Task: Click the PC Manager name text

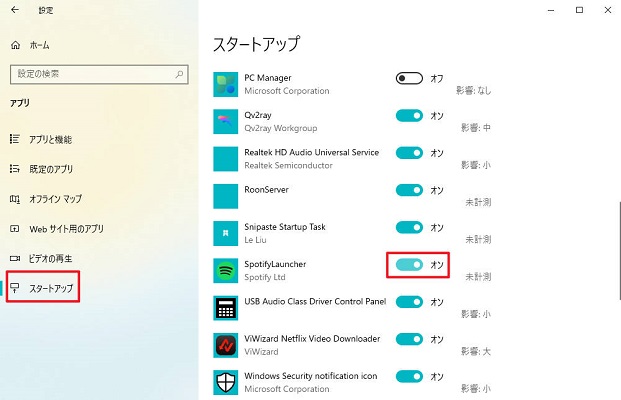Action: tap(268, 78)
